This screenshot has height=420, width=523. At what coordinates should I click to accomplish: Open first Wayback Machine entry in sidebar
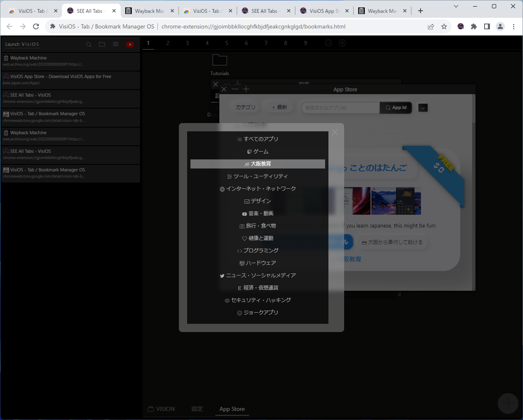pyautogui.click(x=71, y=61)
